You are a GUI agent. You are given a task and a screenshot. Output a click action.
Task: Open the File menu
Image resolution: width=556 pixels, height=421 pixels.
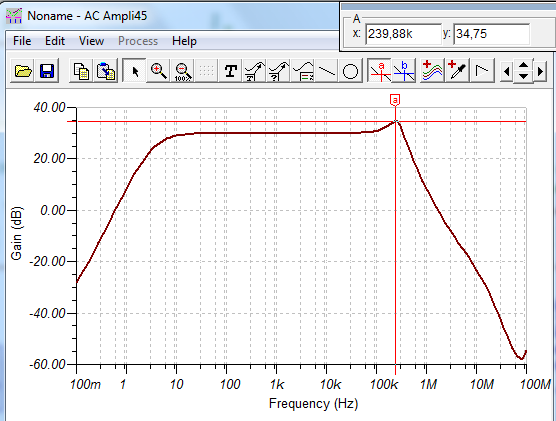22,41
